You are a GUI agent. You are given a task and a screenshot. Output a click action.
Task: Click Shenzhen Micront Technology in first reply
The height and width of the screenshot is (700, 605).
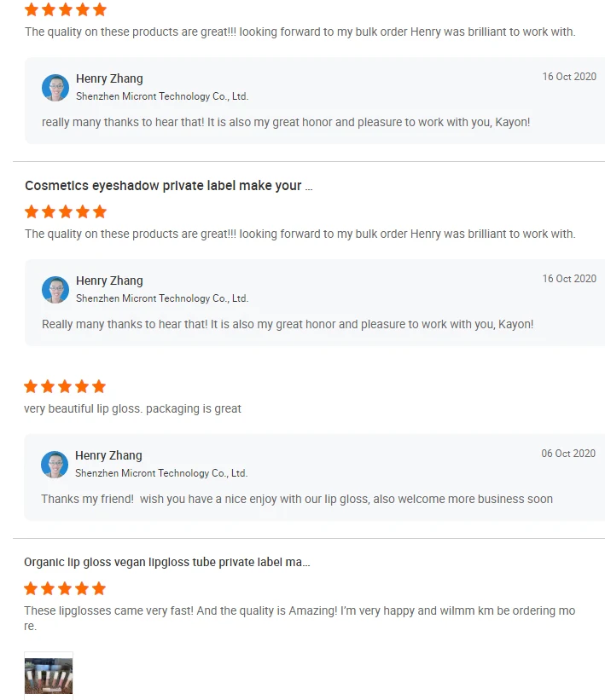[x=162, y=96]
